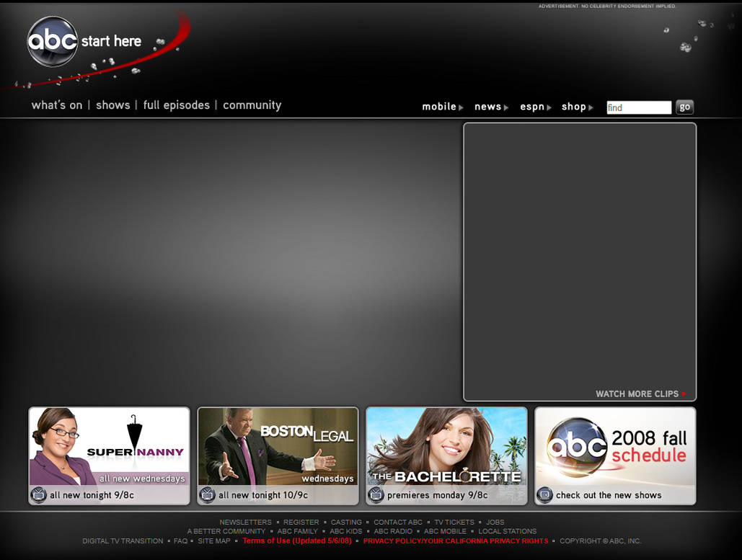Click the "start here" tagline
The width and height of the screenshot is (742, 560).
point(111,41)
